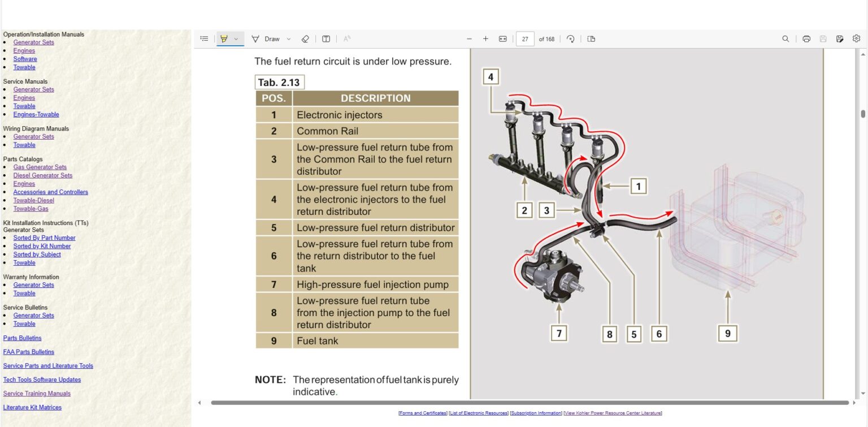Open the PDF viewer settings gear
The image size is (868, 427).
point(857,38)
